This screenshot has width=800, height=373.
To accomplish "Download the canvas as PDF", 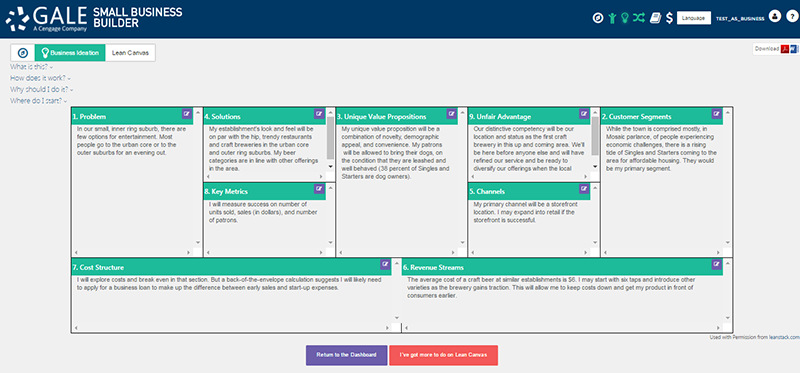I will tap(785, 49).
